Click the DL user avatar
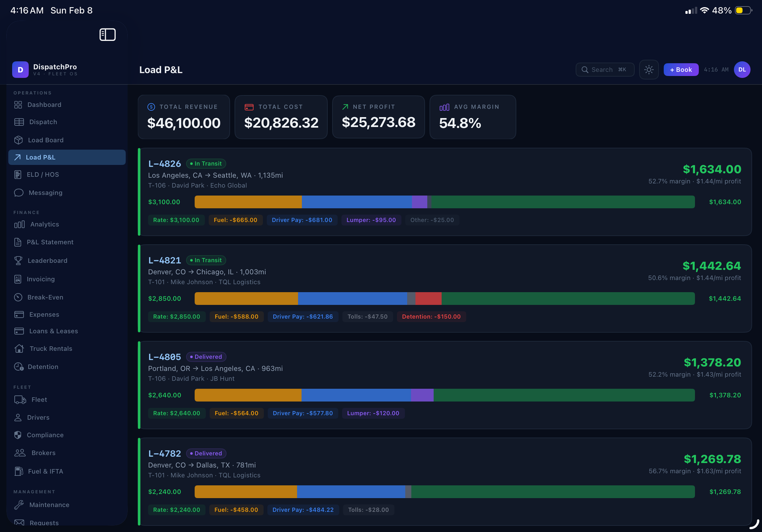This screenshot has width=762, height=532. click(742, 70)
